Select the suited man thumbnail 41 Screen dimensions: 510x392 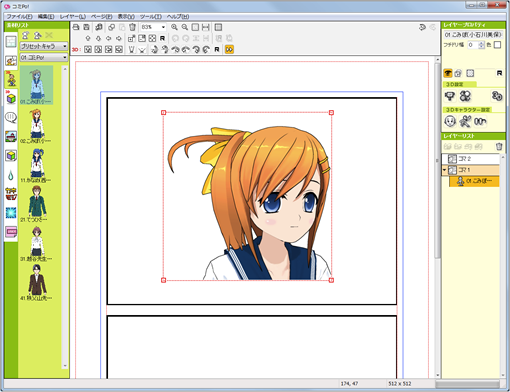[x=36, y=282]
